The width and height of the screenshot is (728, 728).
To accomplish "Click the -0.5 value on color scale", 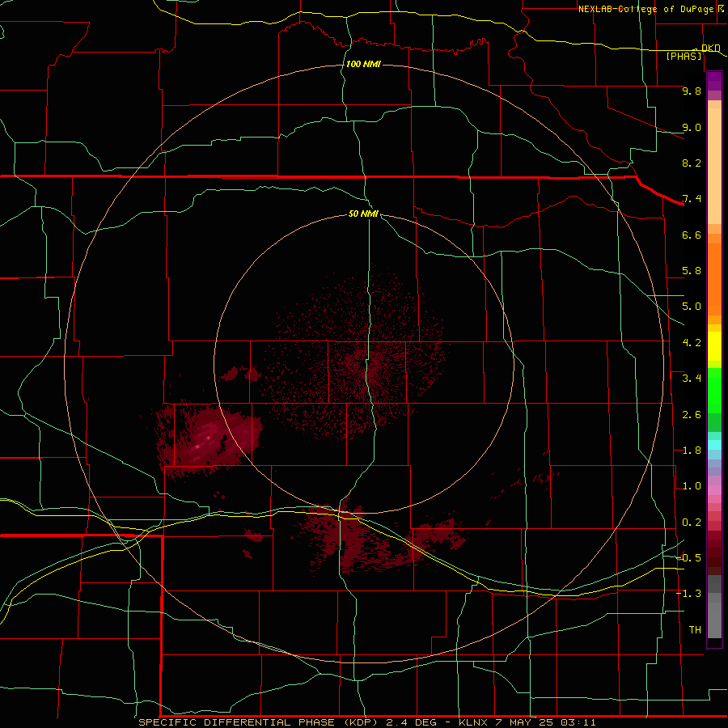I will [688, 558].
